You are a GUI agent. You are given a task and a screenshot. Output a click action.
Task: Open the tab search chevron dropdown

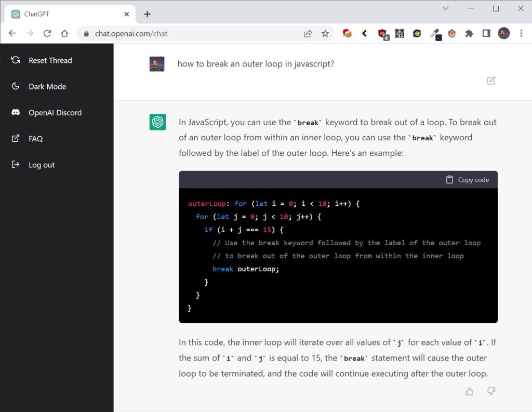point(445,9)
